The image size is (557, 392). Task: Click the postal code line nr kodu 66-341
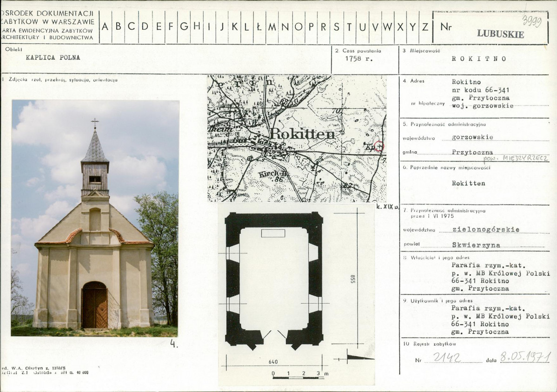coord(481,90)
